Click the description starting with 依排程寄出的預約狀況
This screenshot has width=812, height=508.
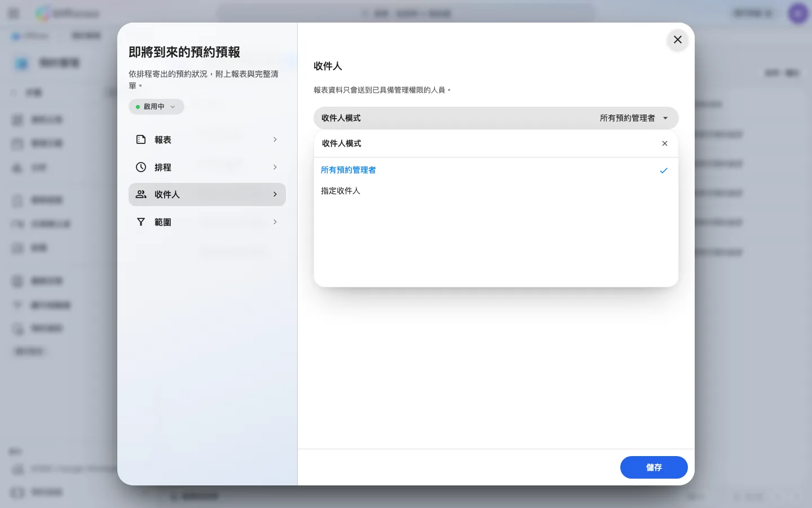tap(204, 80)
